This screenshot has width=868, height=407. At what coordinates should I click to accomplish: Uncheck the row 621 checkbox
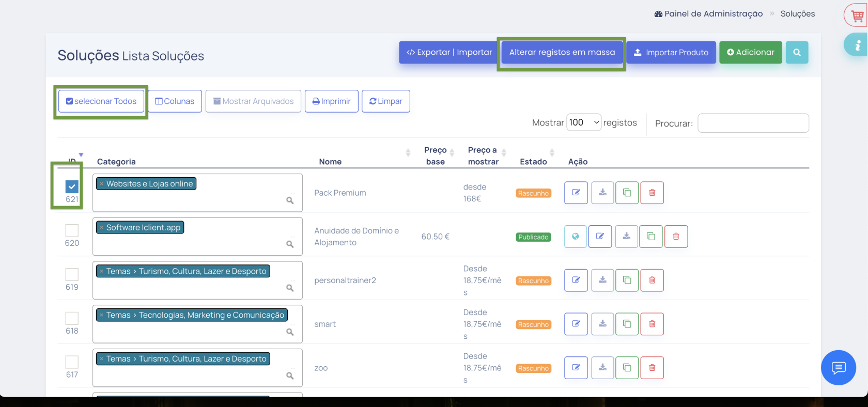72,186
